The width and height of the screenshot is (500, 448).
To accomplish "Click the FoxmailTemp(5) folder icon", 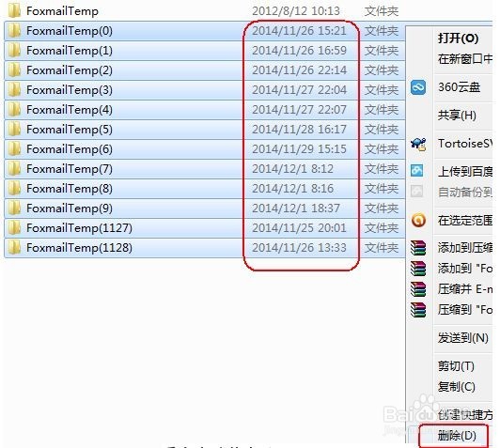I will (x=14, y=129).
